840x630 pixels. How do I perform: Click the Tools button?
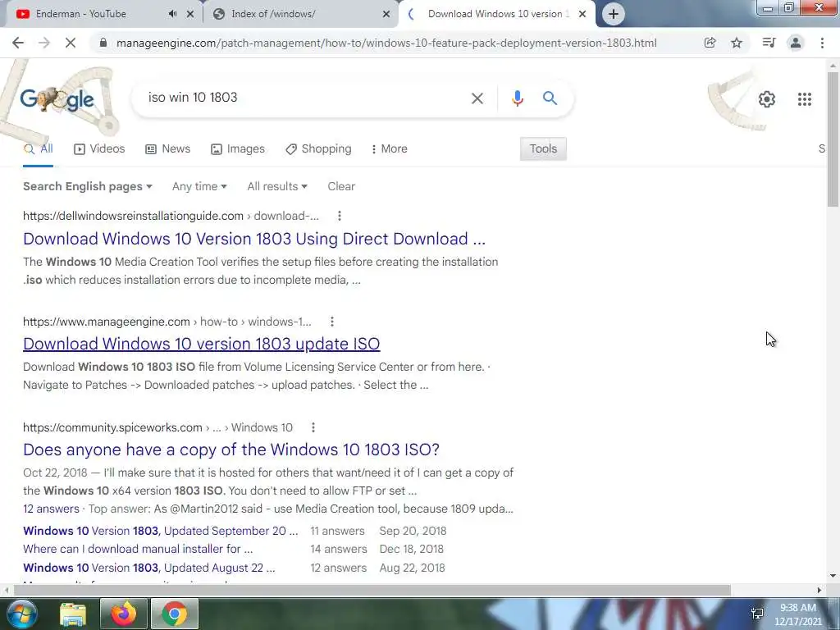point(543,149)
